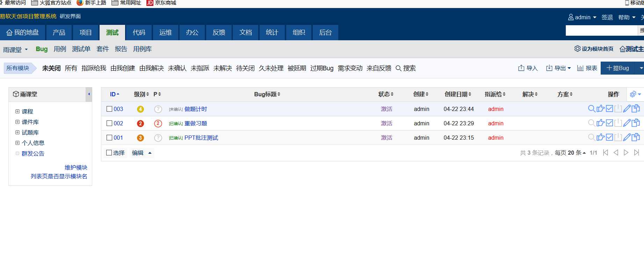Viewport: 644px width, 272px height.
Task: Switch to the 产品 main tab
Action: (59, 33)
